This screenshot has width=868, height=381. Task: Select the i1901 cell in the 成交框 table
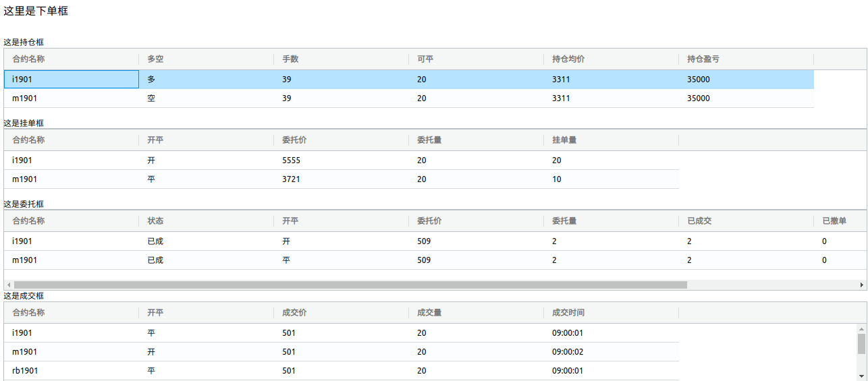pyautogui.click(x=72, y=333)
